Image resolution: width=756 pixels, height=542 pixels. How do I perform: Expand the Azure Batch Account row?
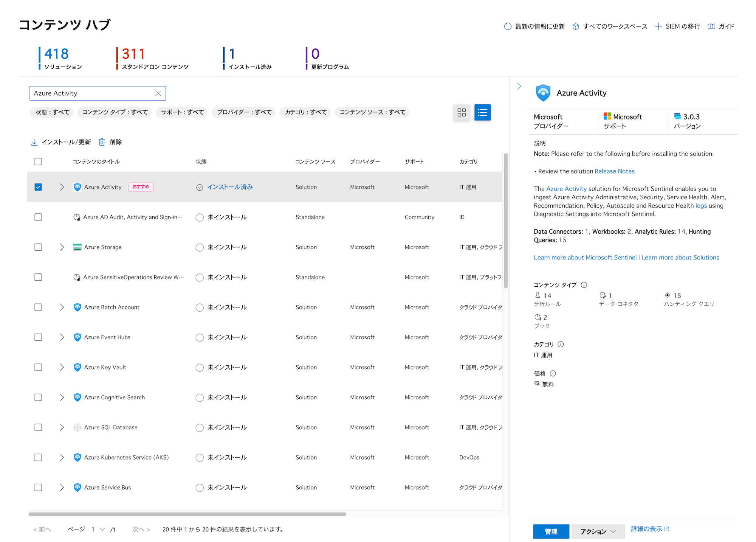tap(62, 307)
